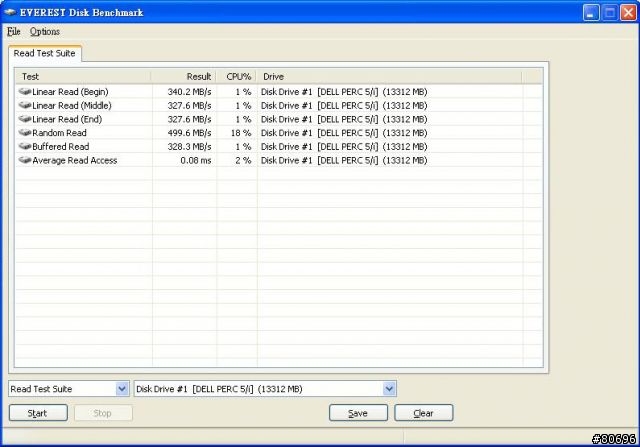Click the 2 % CPU value

pos(243,160)
